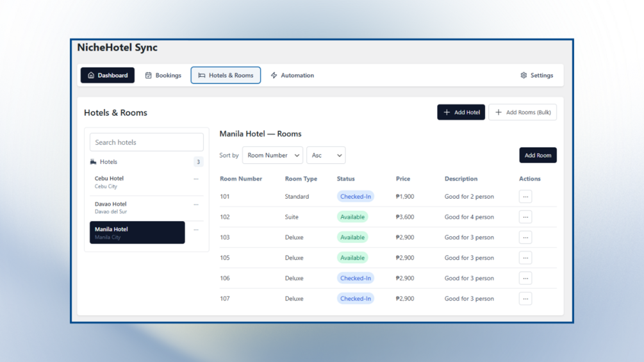644x362 pixels.
Task: Click Available status of room 102
Action: [352, 217]
